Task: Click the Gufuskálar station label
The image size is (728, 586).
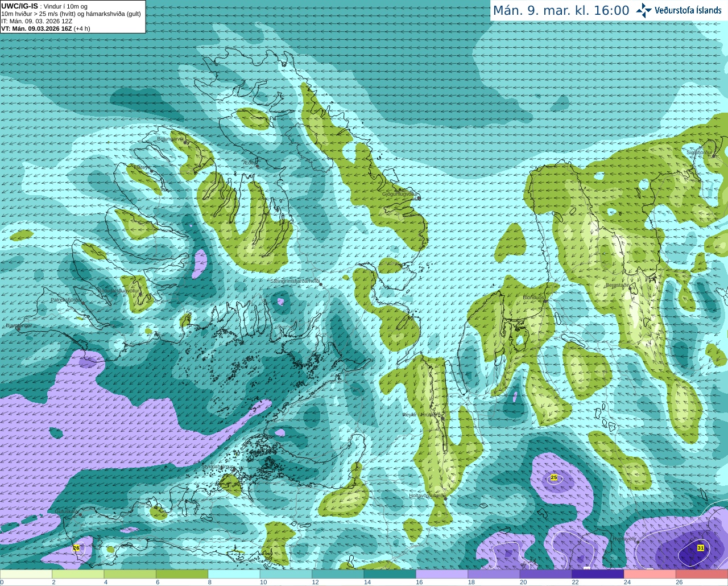Action: click(67, 511)
